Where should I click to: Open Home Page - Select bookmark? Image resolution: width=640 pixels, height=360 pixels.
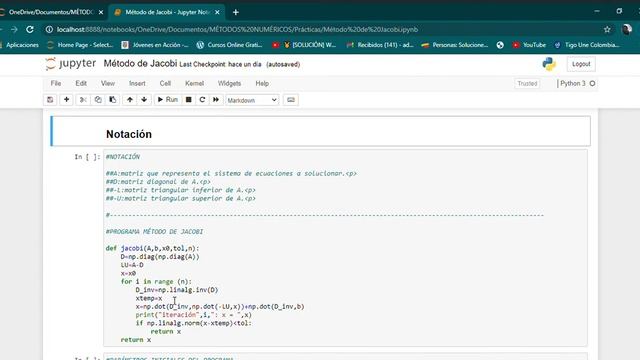(80, 45)
